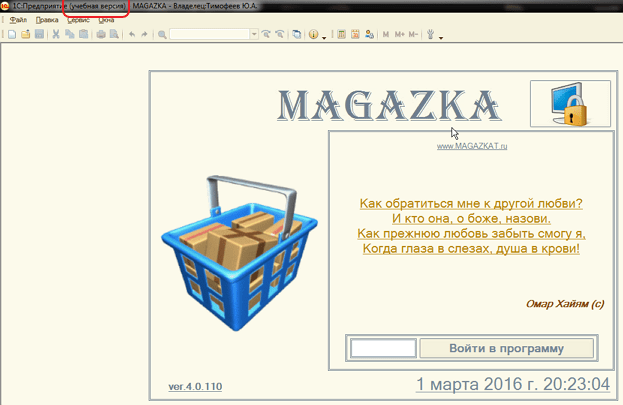
Task: Expand the arrow after the tools icon
Action: (441, 37)
